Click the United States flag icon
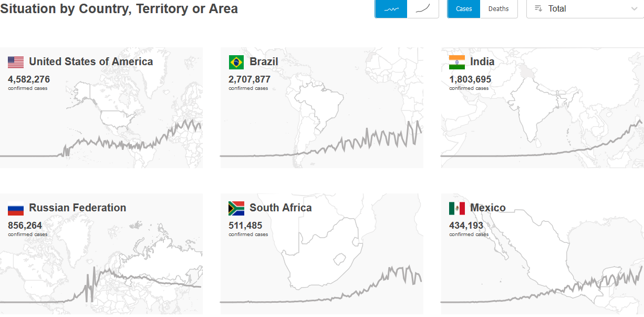Image resolution: width=644 pixels, height=317 pixels. [16, 63]
